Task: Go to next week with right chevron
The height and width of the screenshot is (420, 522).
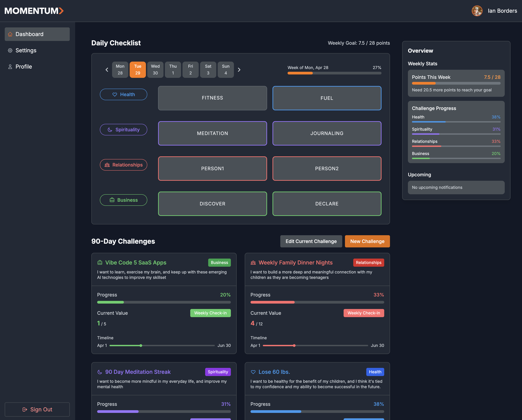Action: [x=239, y=70]
